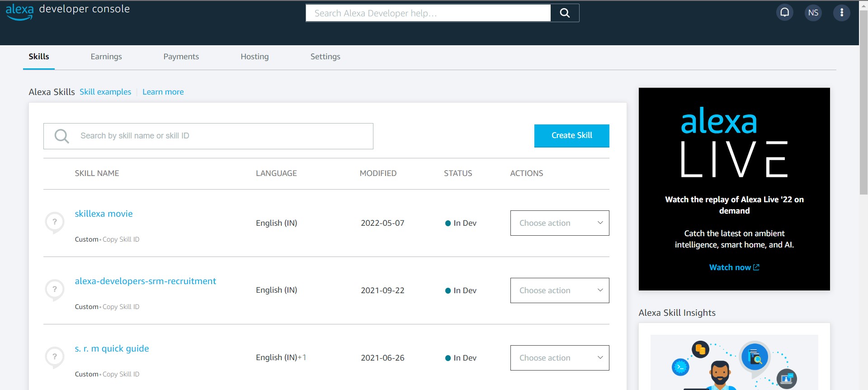Click skill icon beside alexa-developers-srm-recruitment
This screenshot has height=390, width=868.
[x=55, y=290]
